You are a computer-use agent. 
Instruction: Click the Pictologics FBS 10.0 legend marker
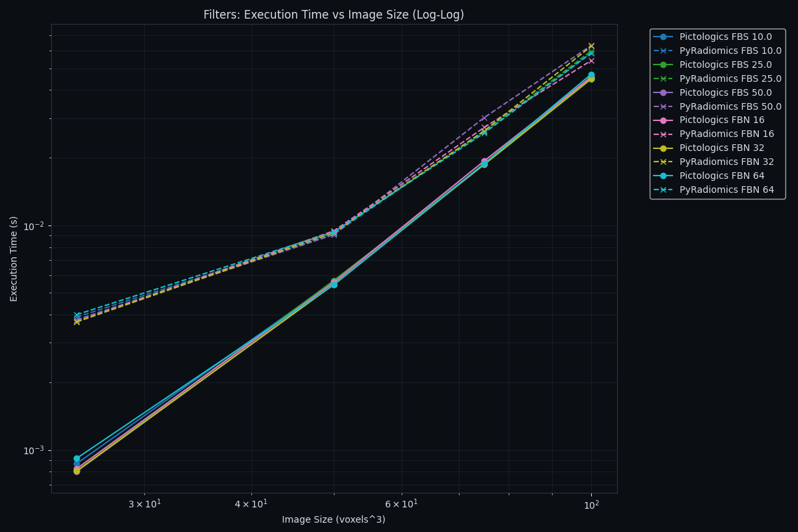click(x=663, y=37)
